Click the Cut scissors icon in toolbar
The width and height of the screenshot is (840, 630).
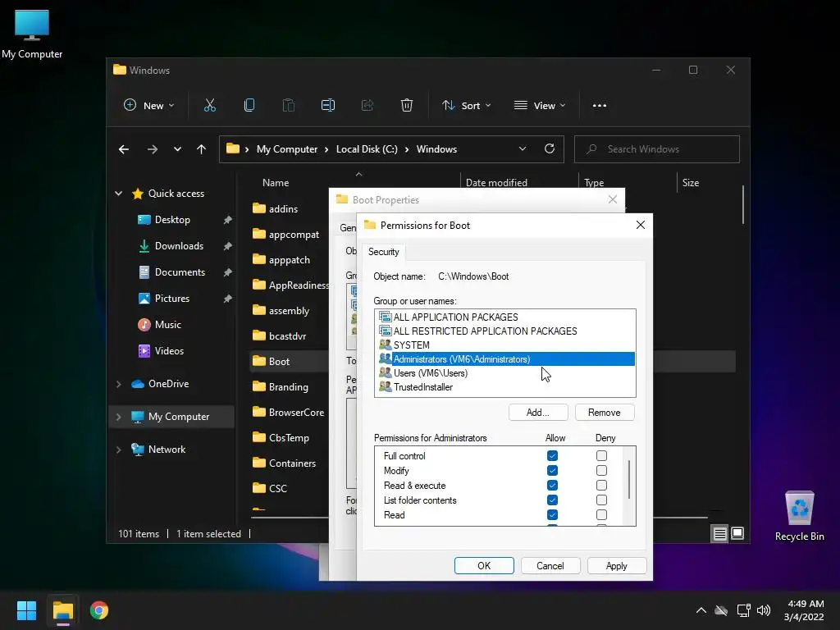[x=209, y=105]
